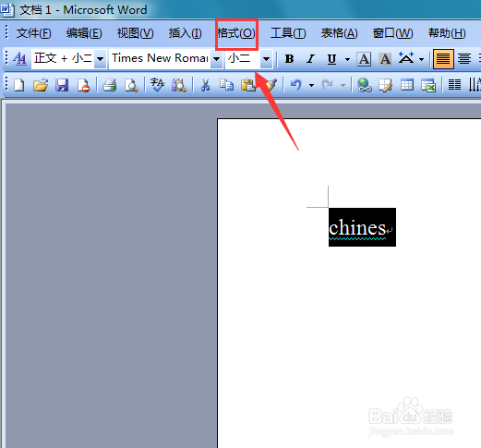Screen dimensions: 481x448
Task: Undo the last action
Action: (295, 85)
